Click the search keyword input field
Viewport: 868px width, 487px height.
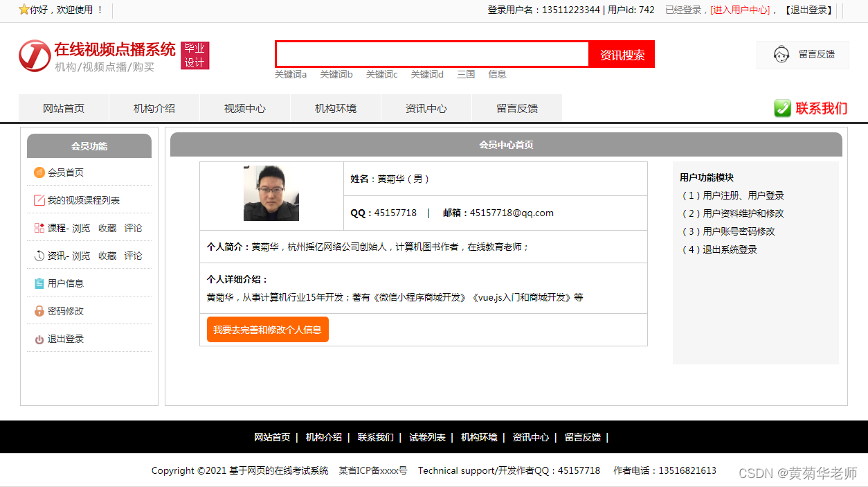point(432,54)
